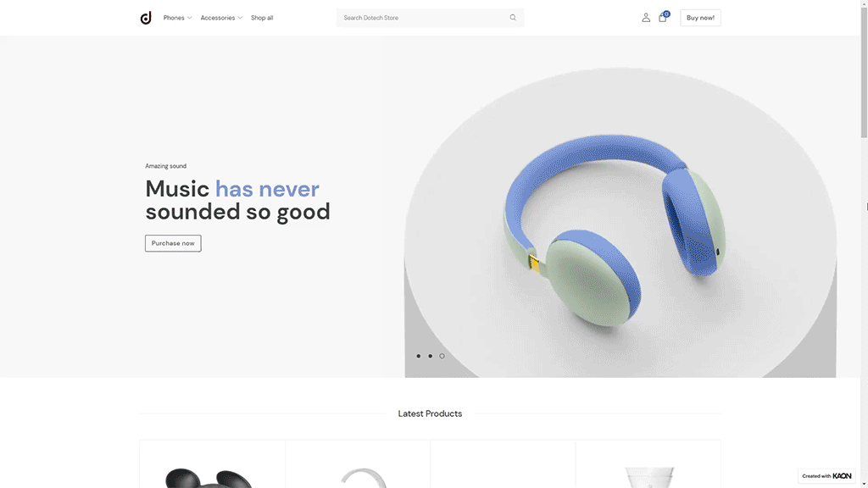Select the third carousel slide dot
The image size is (868, 488).
pos(442,356)
